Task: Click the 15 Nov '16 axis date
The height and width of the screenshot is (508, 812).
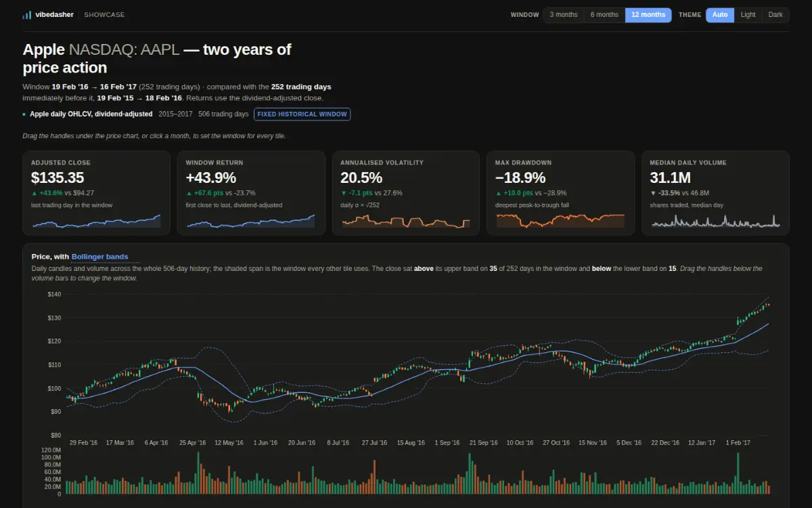Action: [x=593, y=442]
